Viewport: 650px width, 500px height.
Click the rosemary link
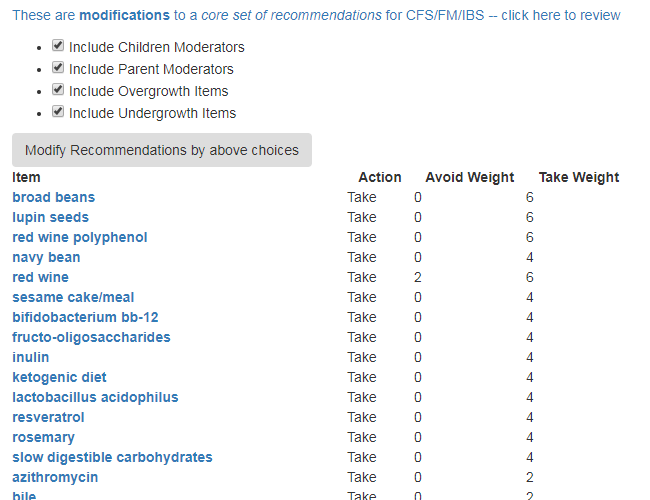point(43,437)
